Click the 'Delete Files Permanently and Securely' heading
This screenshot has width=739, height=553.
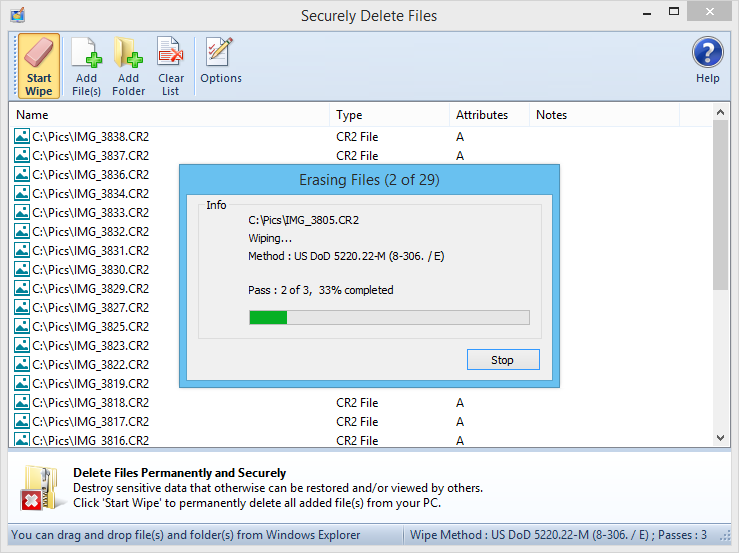pyautogui.click(x=180, y=472)
